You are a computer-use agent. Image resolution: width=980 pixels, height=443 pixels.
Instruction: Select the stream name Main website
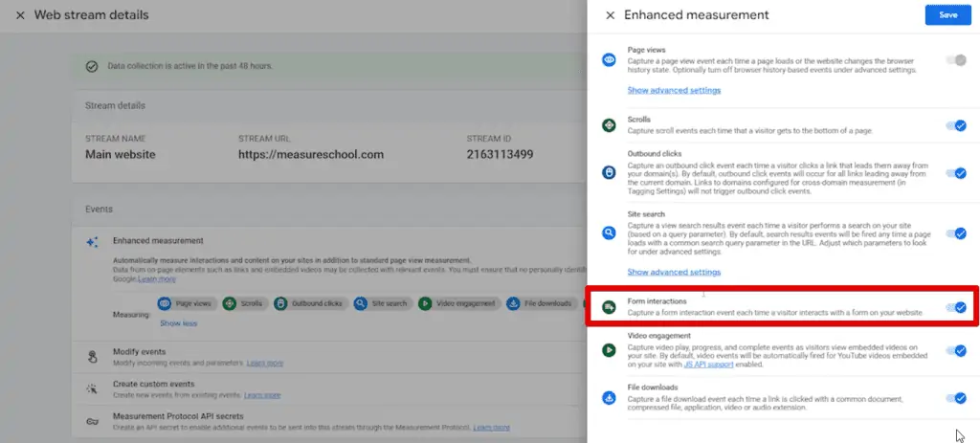pyautogui.click(x=121, y=154)
